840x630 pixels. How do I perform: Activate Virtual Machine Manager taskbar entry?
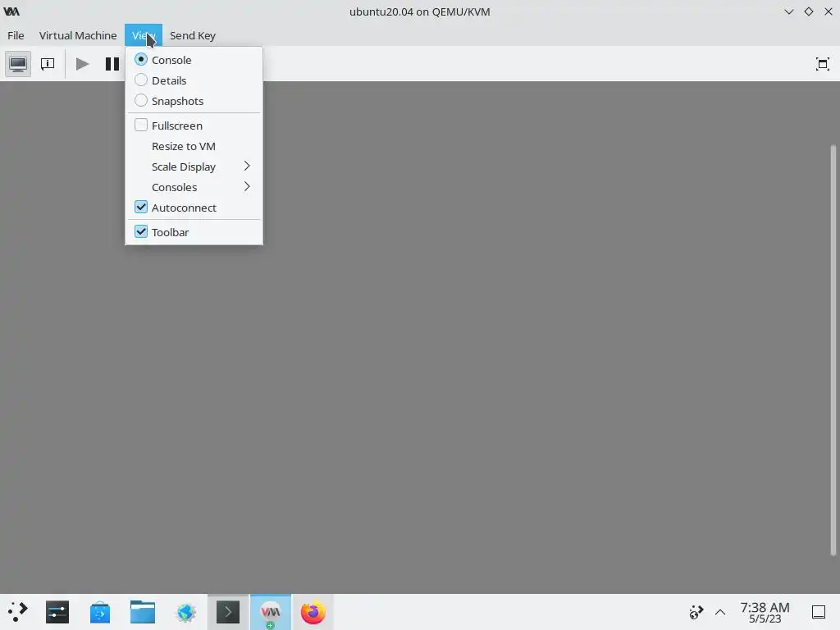(x=271, y=612)
